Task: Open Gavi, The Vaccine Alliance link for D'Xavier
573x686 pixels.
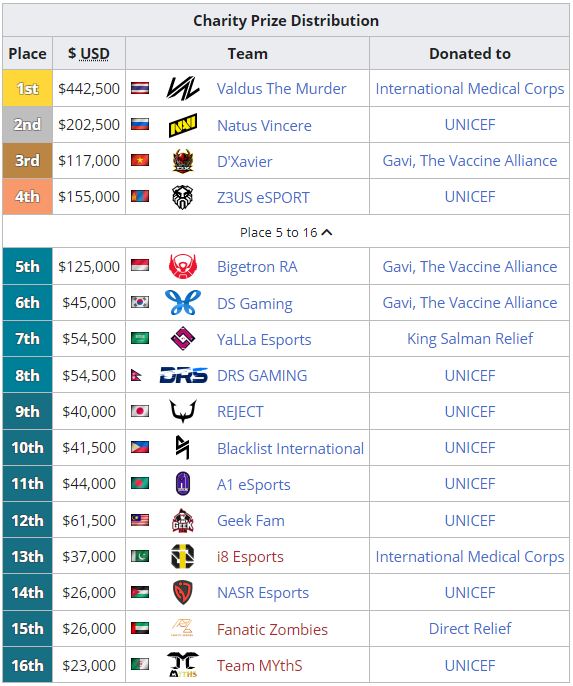Action: (470, 161)
